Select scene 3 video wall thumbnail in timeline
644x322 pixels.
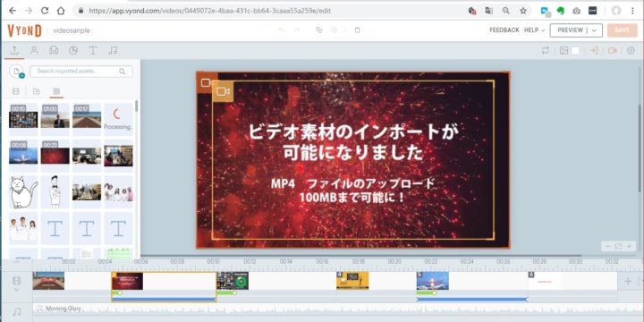click(233, 281)
